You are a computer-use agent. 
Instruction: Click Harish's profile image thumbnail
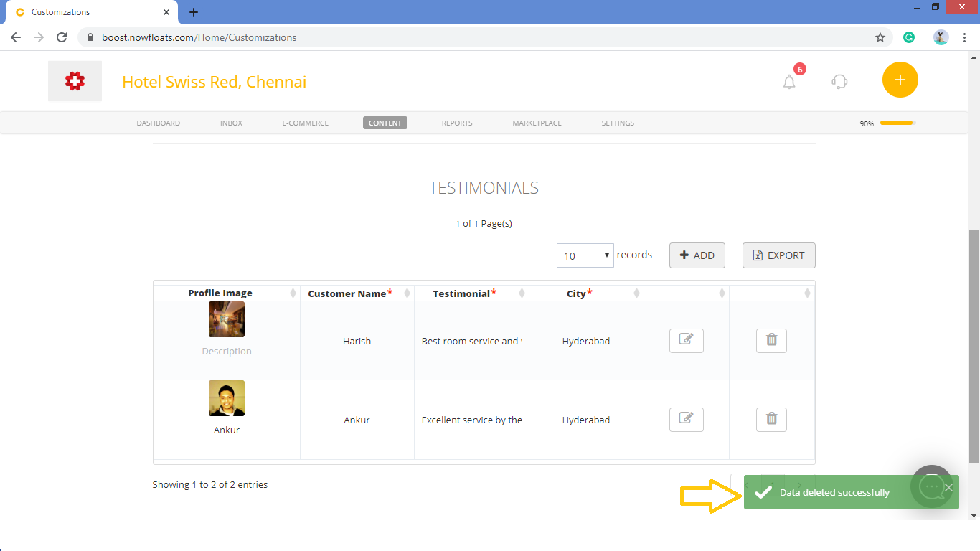point(227,319)
